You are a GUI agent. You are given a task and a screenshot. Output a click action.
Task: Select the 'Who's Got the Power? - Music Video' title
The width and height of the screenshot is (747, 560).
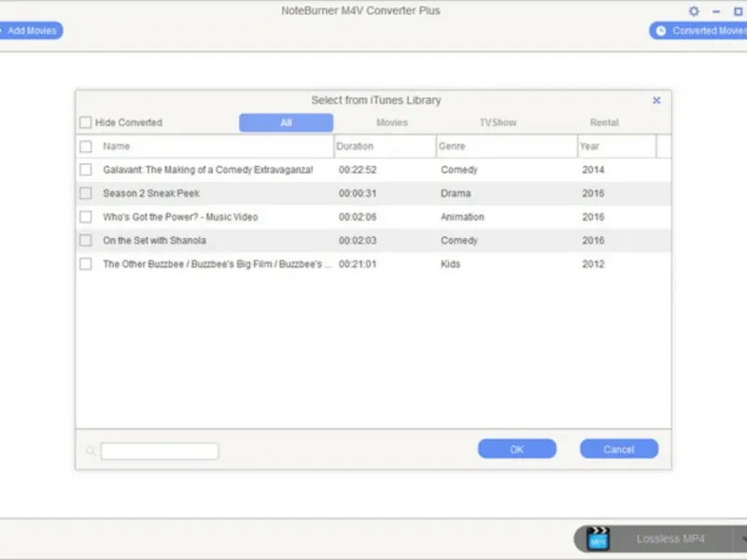point(180,217)
